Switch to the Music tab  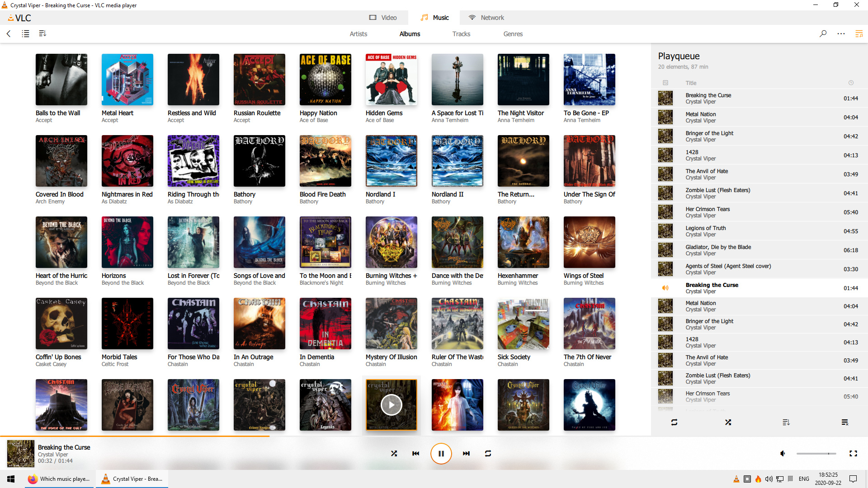[x=434, y=18]
